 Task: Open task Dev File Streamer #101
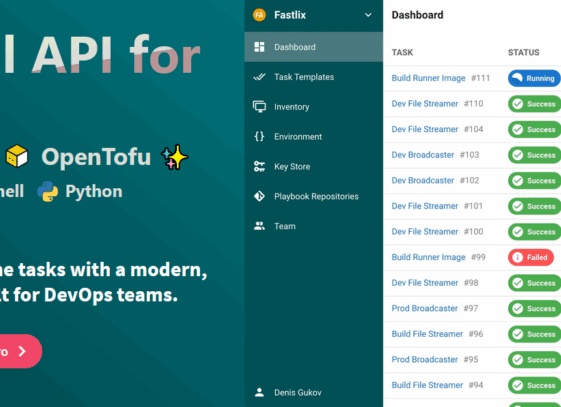[x=425, y=206]
